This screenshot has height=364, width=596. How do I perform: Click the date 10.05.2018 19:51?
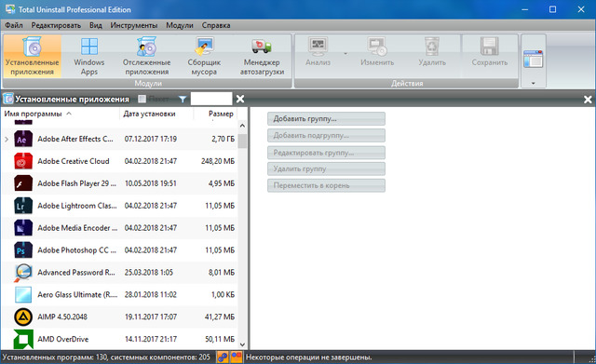(x=151, y=183)
